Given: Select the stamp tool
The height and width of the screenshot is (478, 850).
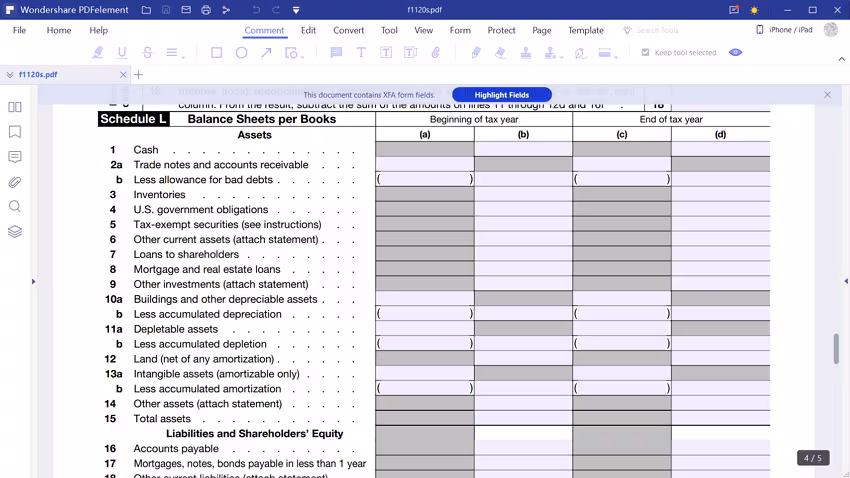Looking at the screenshot, I should (x=526, y=53).
